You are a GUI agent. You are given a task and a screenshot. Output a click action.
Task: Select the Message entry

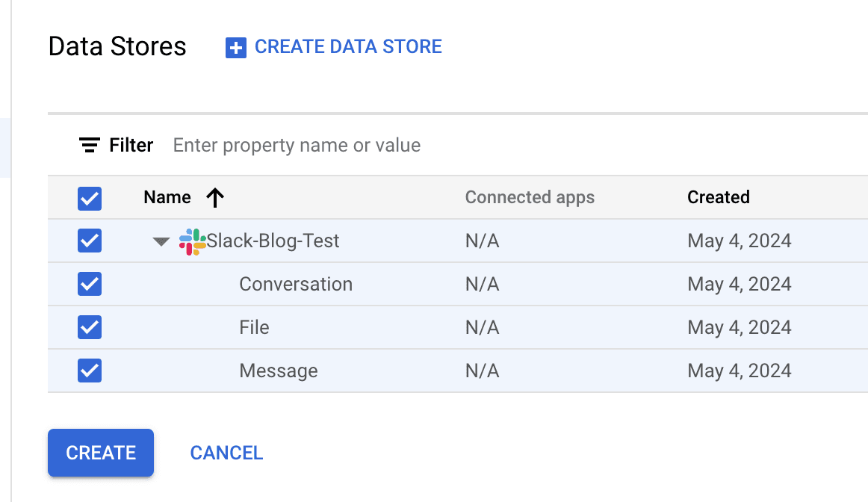[279, 371]
